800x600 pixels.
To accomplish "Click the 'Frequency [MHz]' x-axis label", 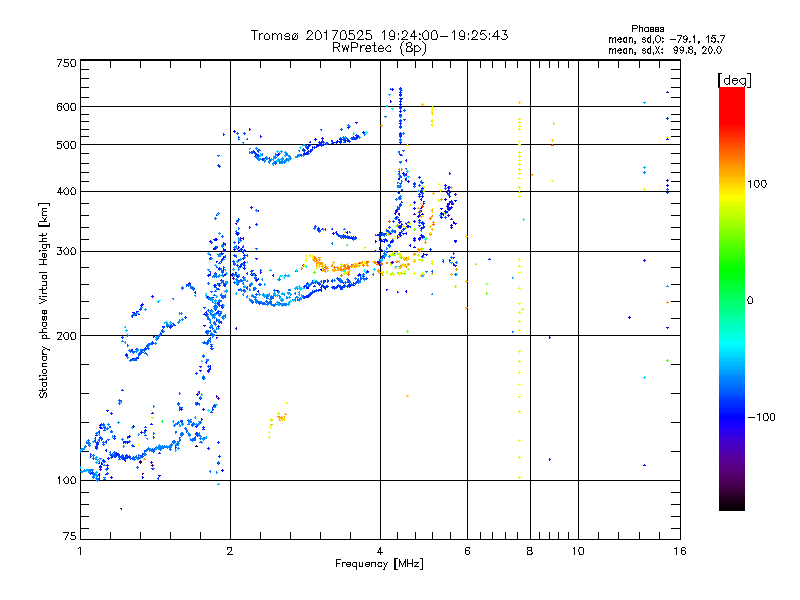I will (379, 564).
